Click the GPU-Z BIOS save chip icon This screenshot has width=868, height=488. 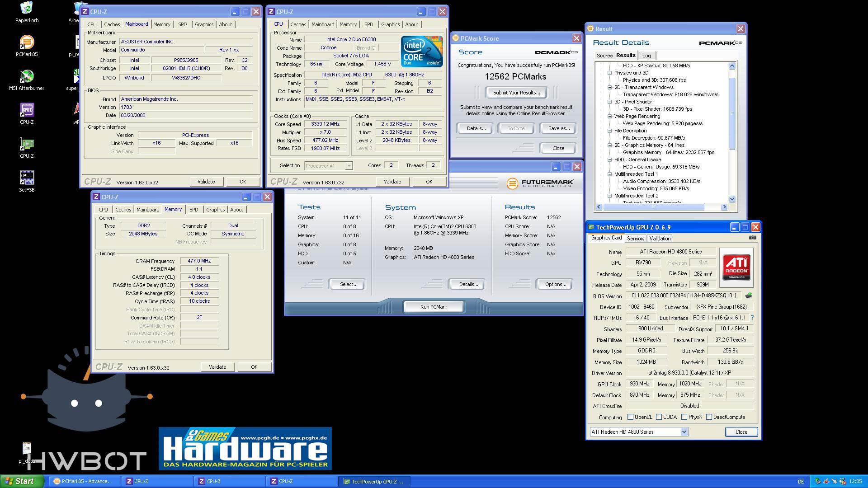point(749,296)
